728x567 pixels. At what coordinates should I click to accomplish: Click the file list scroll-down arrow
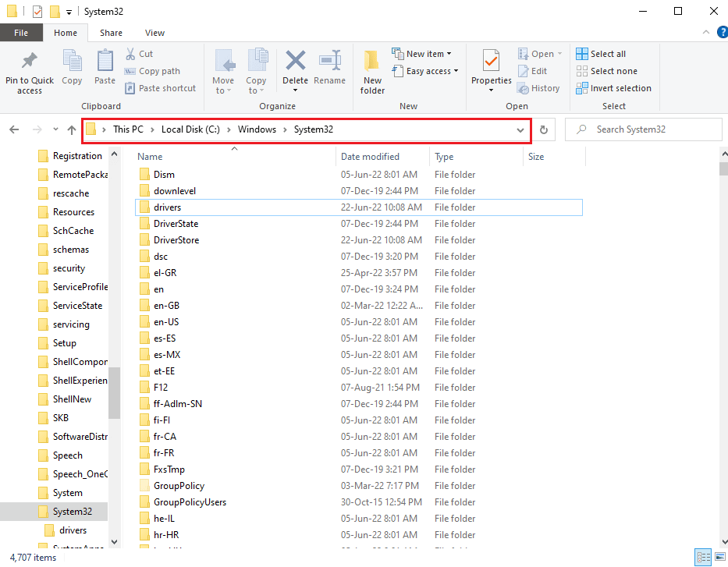coord(723,541)
